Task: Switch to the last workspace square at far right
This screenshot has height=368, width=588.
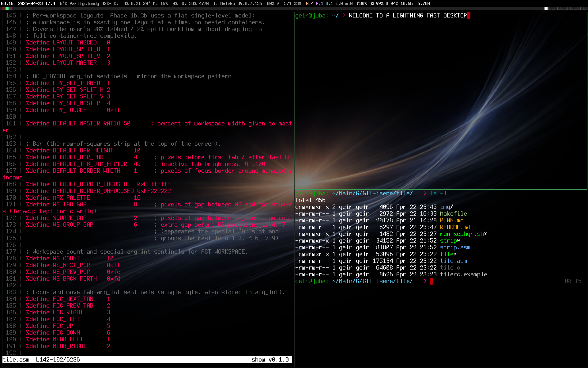Action: tap(585, 8)
